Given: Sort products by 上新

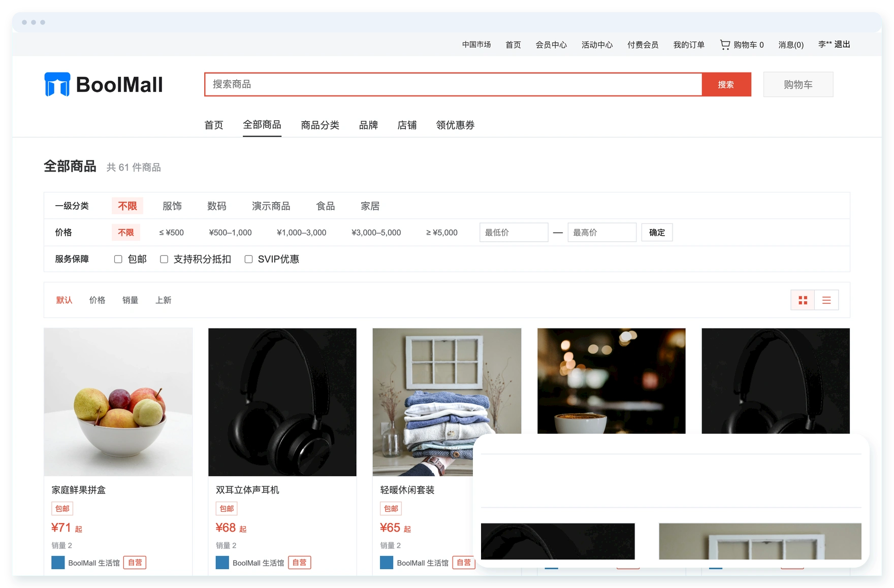Looking at the screenshot, I should pyautogui.click(x=164, y=300).
